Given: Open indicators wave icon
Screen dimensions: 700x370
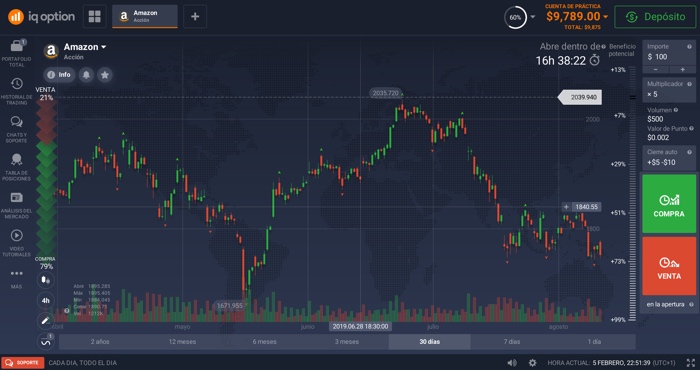Looking at the screenshot, I should click(45, 342).
